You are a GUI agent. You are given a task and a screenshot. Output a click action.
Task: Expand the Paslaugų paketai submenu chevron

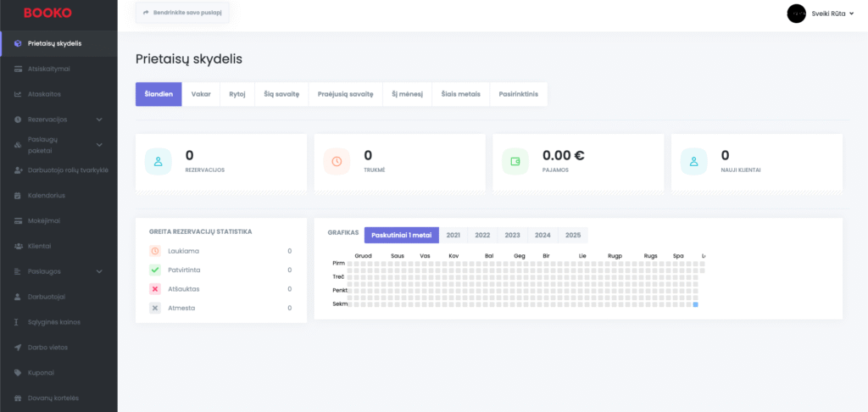pyautogui.click(x=99, y=145)
